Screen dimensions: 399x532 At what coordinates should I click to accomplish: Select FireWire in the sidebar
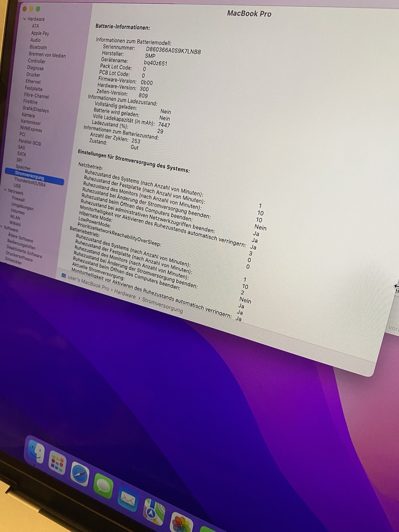point(30,102)
